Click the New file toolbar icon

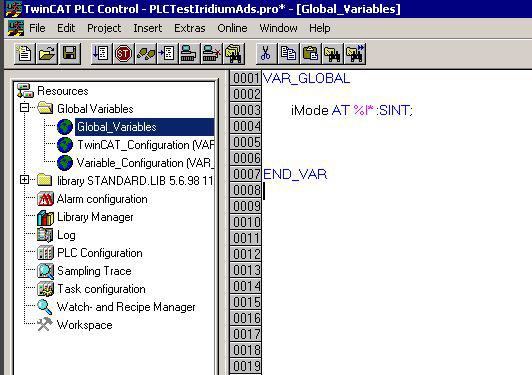pos(25,53)
